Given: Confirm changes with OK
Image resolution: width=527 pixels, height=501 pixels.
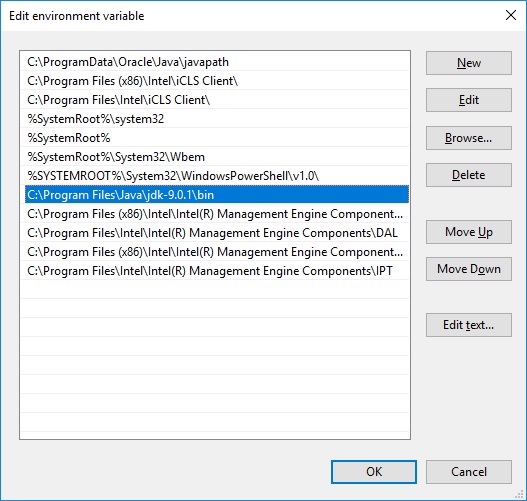Looking at the screenshot, I should pos(374,472).
